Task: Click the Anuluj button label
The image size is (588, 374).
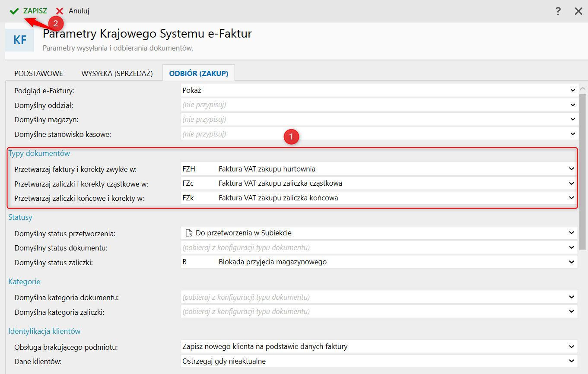Action: click(79, 11)
